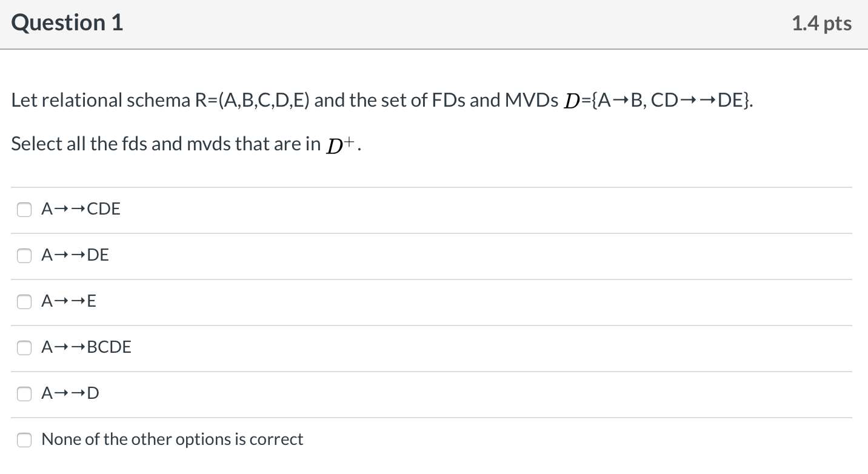The image size is (868, 474).
Task: Check the A→→DE answer checkbox
Action: coord(24,256)
